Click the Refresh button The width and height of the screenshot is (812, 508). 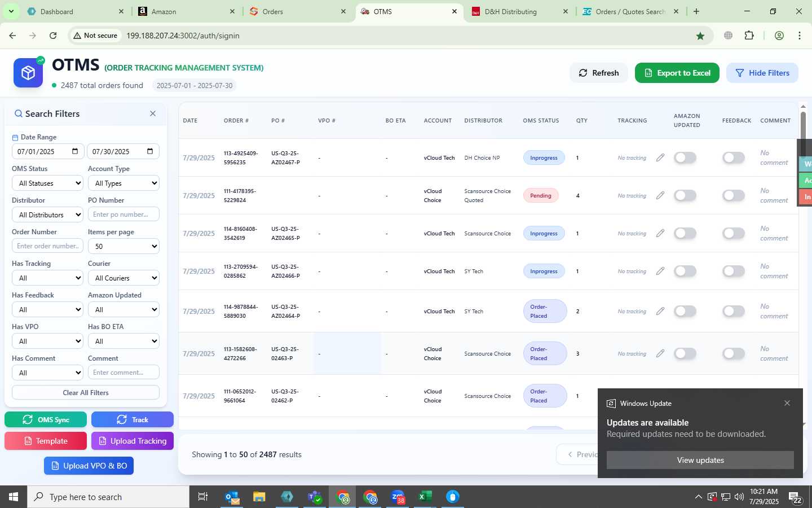pyautogui.click(x=599, y=73)
